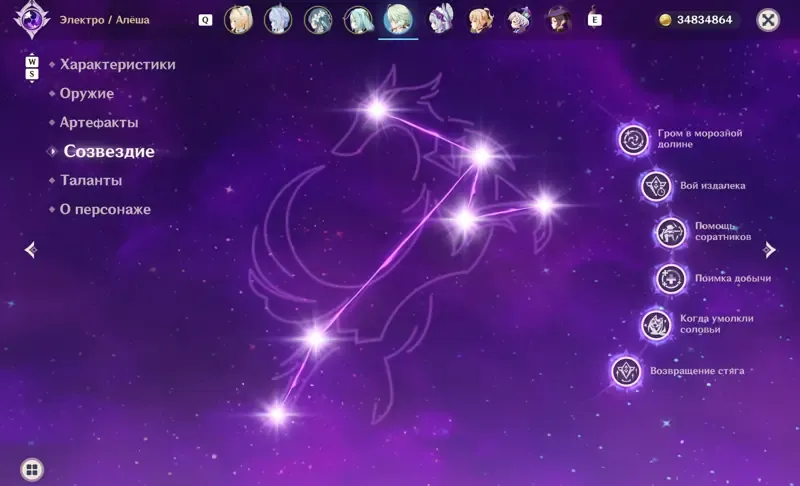The height and width of the screenshot is (486, 800).
Task: Click the Q previous-character key hint
Action: [205, 20]
